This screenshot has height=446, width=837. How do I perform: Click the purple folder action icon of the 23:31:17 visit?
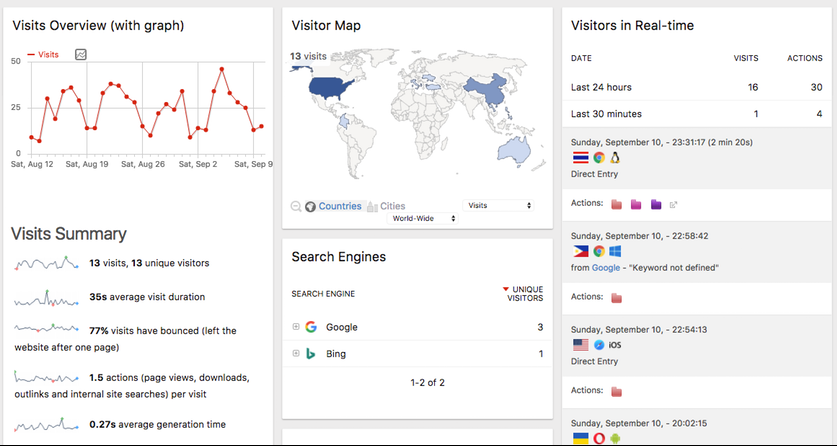coord(656,204)
